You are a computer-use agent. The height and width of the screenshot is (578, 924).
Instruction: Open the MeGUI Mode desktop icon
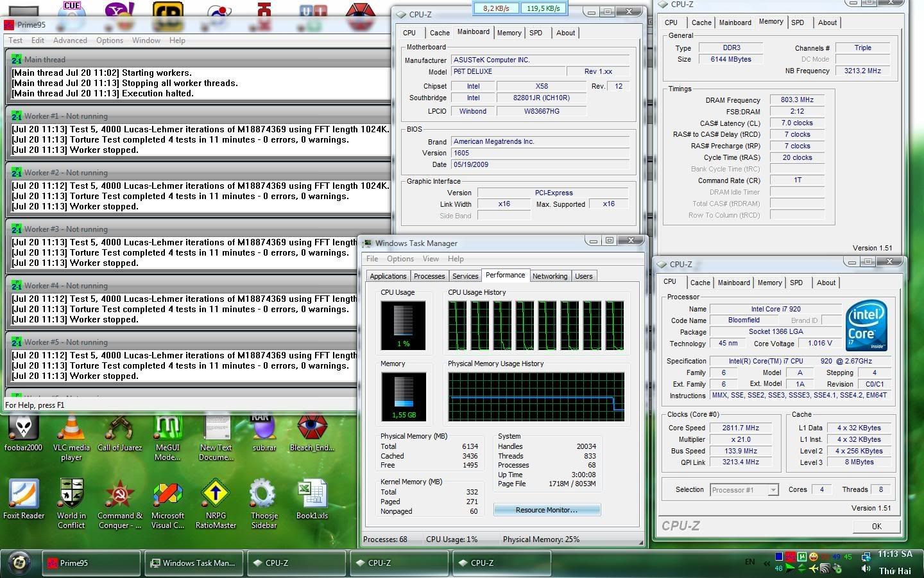click(167, 438)
